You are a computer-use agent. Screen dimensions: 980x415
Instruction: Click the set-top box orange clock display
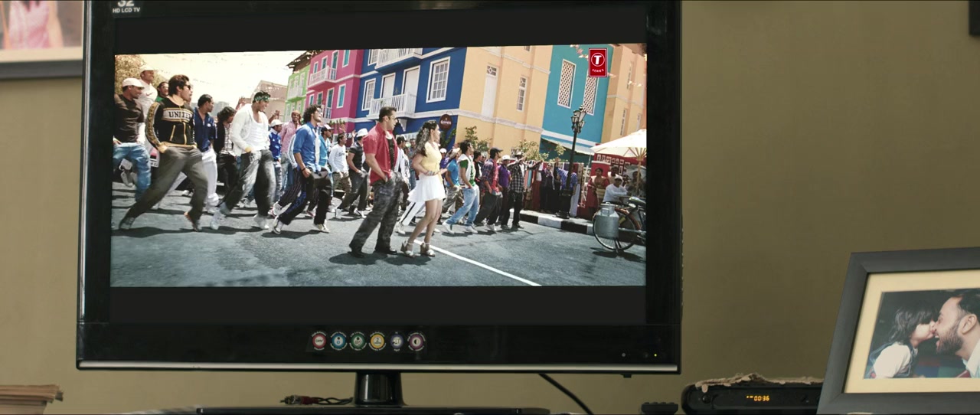coord(758,398)
